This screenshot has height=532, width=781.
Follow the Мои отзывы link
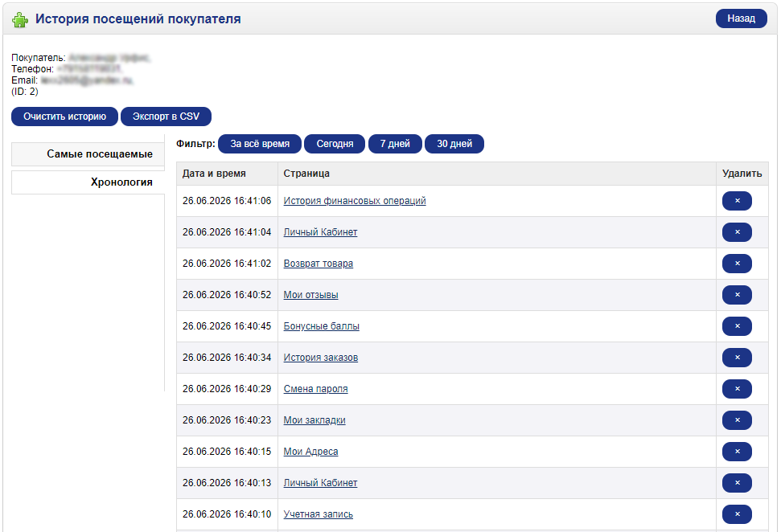pyautogui.click(x=310, y=295)
